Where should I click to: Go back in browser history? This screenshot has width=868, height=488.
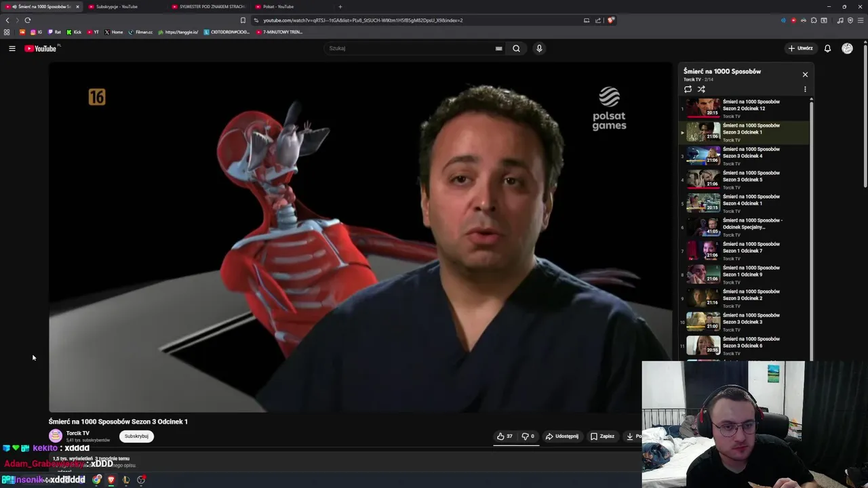7,20
